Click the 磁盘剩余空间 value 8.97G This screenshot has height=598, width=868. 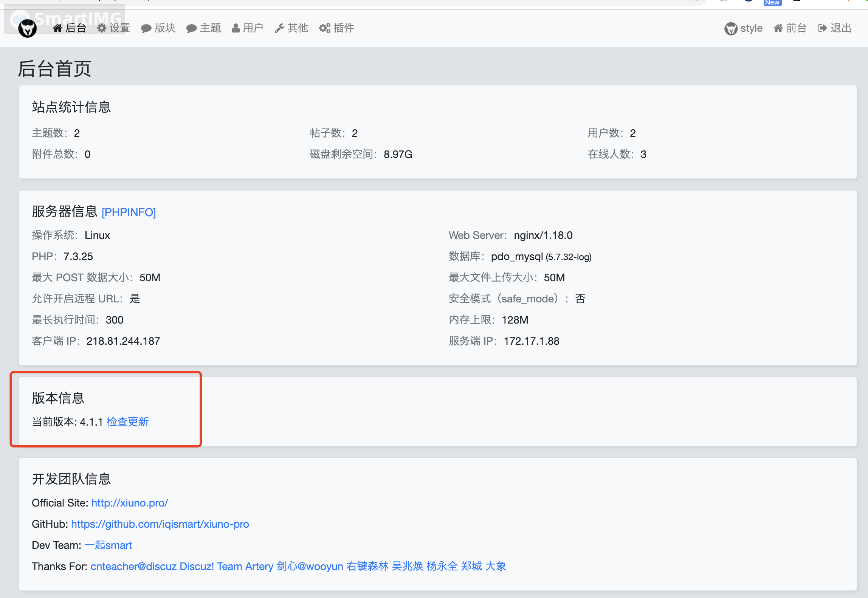pos(398,154)
